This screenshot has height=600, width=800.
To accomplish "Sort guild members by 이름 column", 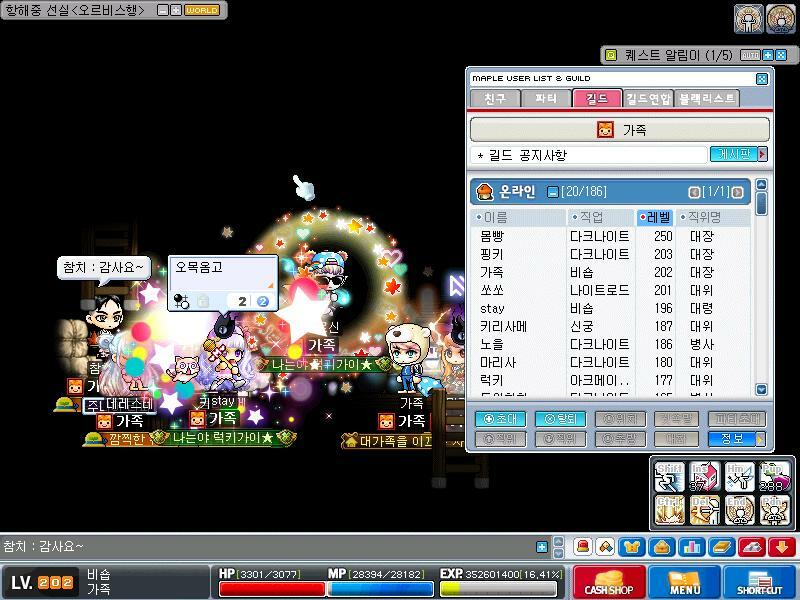I will click(519, 217).
